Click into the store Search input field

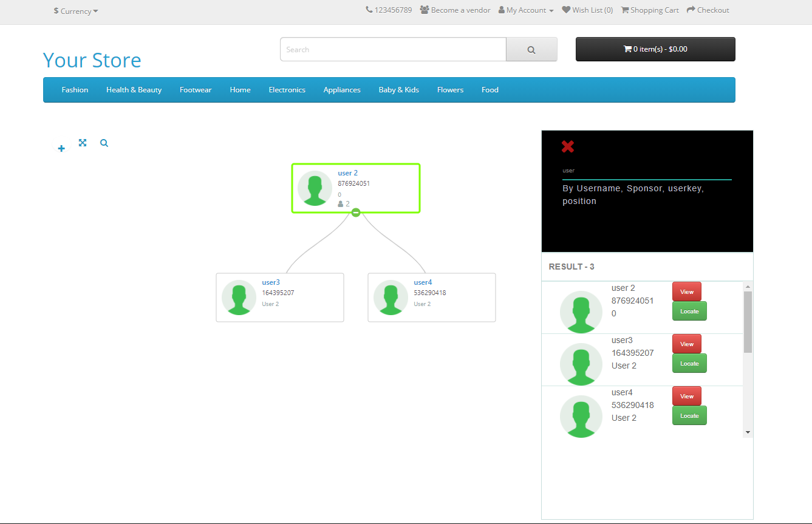393,50
